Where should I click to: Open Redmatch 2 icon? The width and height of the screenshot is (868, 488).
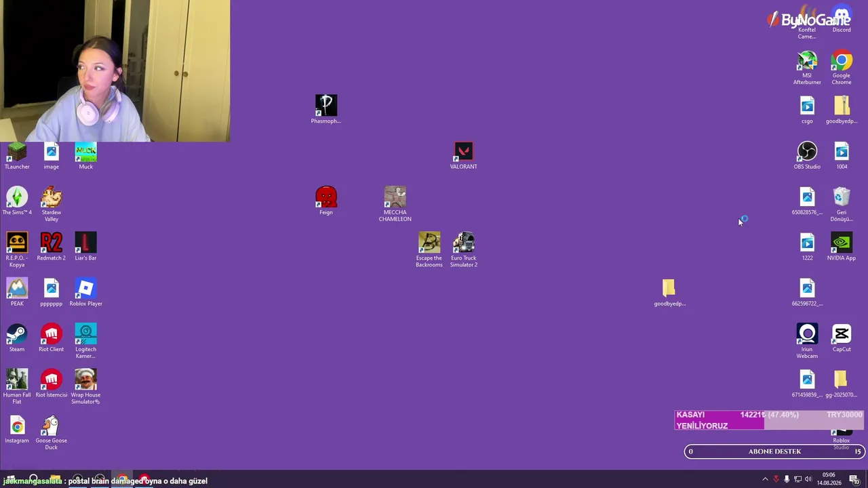pos(52,243)
